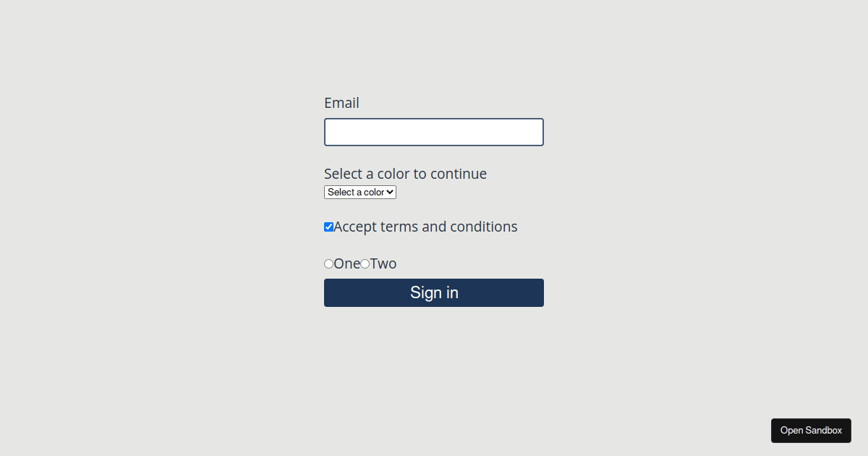Choose option One in the radio group
The width and height of the screenshot is (868, 456).
pyautogui.click(x=328, y=263)
